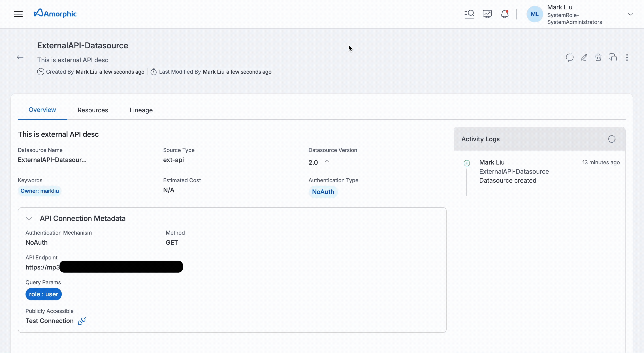Edit the ExternalAPI-Datasource
The width and height of the screenshot is (644, 353).
click(584, 57)
